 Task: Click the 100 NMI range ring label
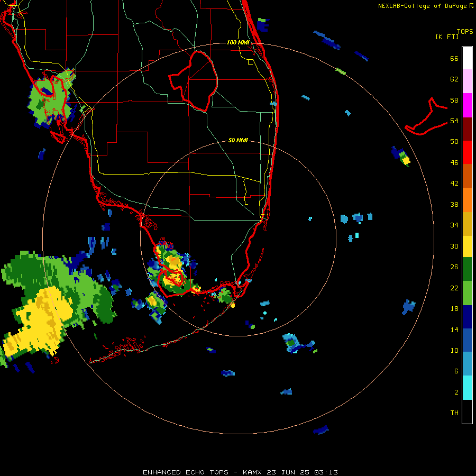(238, 42)
